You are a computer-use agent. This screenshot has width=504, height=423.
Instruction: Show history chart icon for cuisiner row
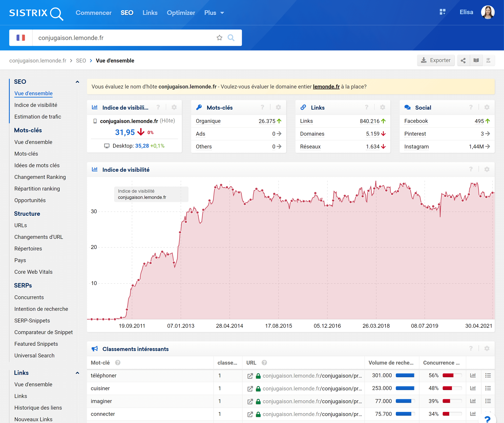click(x=473, y=388)
